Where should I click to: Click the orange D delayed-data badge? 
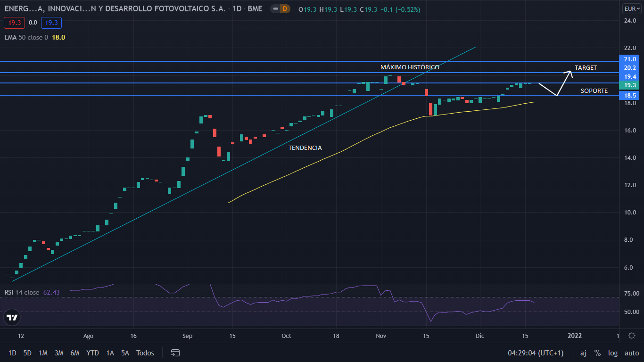click(x=284, y=9)
